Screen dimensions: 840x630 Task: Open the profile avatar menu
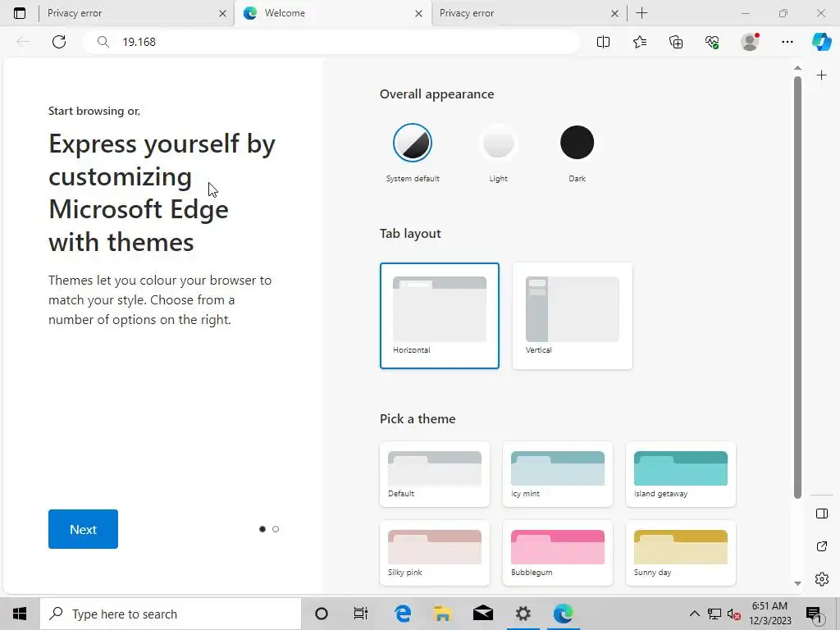tap(750, 42)
